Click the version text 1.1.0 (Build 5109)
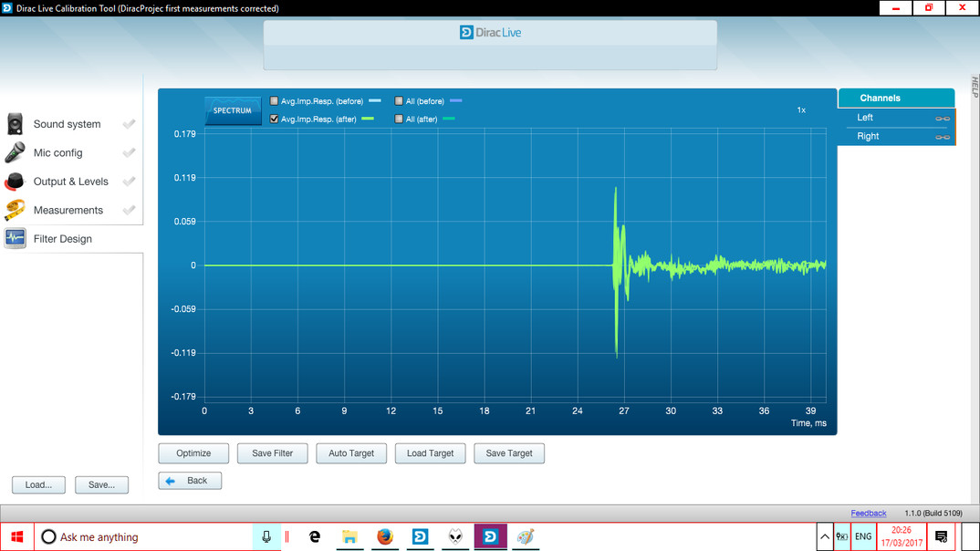Screen dimensions: 980x551 (933, 513)
